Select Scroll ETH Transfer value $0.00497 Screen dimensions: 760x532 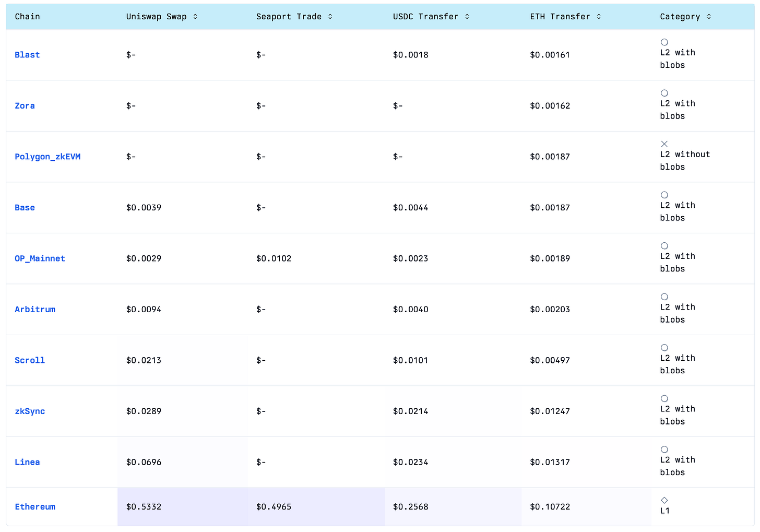(550, 360)
